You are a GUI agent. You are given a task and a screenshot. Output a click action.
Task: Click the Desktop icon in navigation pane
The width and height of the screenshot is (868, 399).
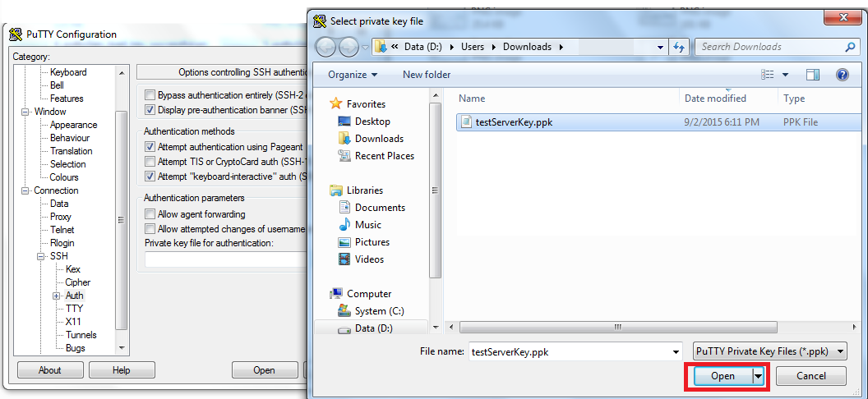(x=344, y=121)
